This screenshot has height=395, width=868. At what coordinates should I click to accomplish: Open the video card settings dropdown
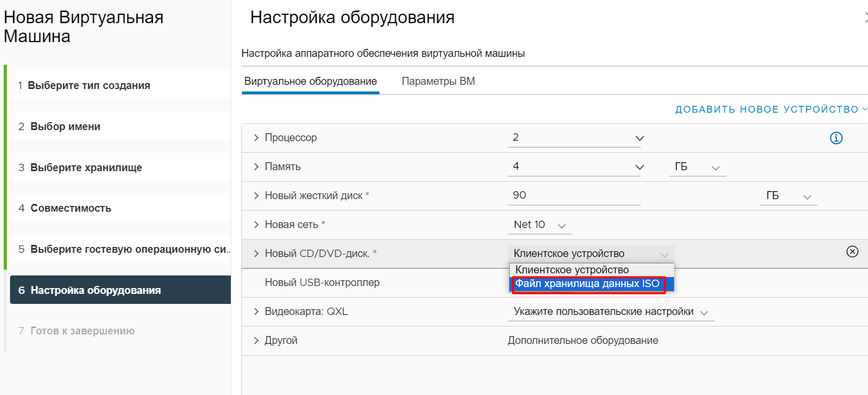click(x=611, y=312)
